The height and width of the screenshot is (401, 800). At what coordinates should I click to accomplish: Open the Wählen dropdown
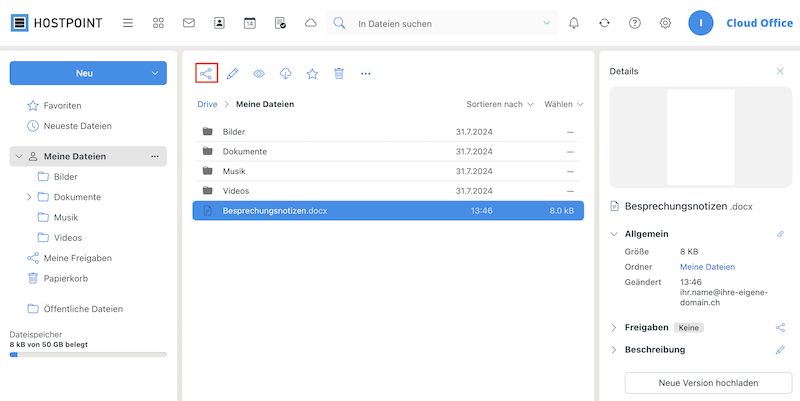564,104
